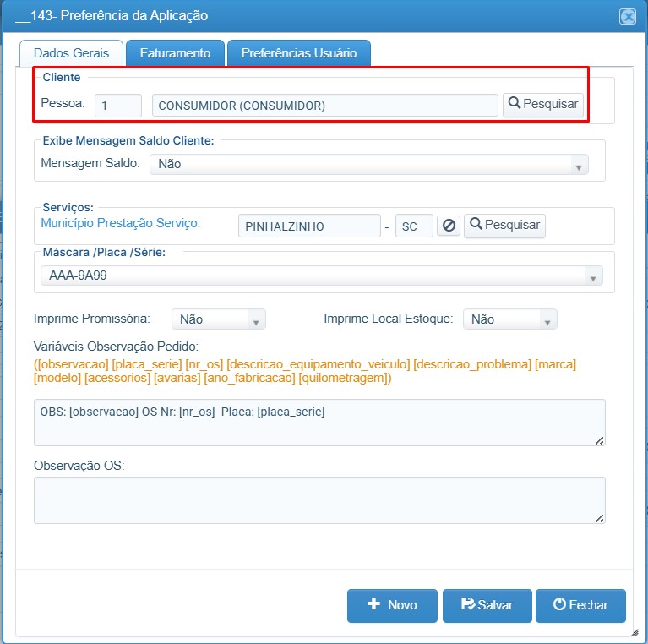
Task: Grab resize handle of Observação OS textarea
Action: coord(600,518)
